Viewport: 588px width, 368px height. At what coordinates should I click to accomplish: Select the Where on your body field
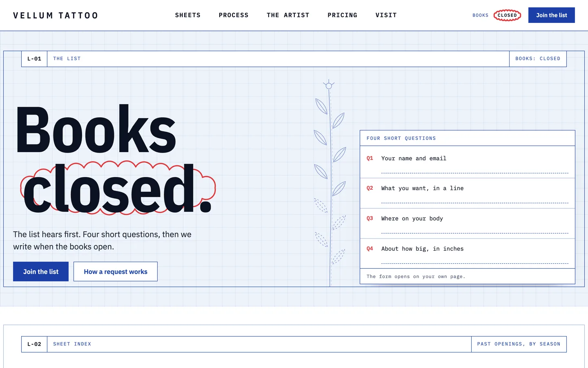pyautogui.click(x=468, y=223)
